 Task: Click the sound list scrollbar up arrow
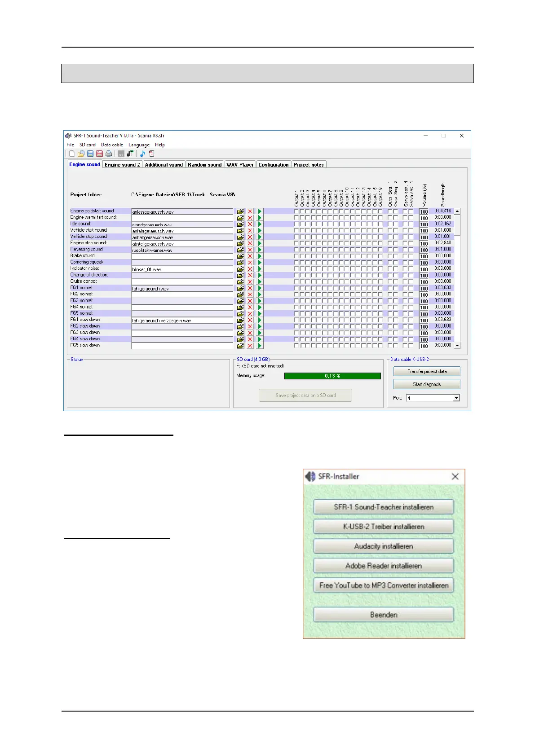[457, 211]
